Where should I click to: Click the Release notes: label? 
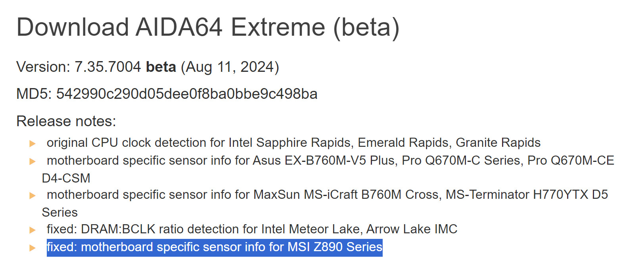(x=66, y=121)
